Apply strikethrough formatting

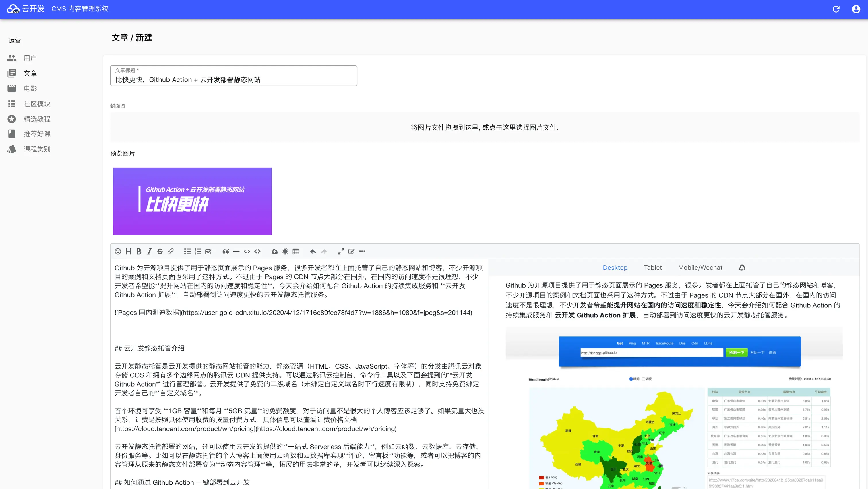[x=160, y=251]
